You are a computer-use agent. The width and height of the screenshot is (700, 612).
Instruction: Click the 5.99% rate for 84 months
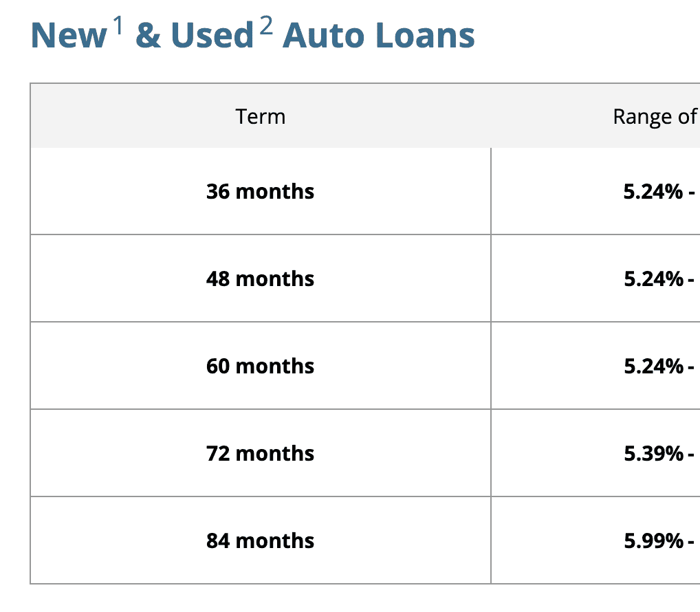point(653,540)
